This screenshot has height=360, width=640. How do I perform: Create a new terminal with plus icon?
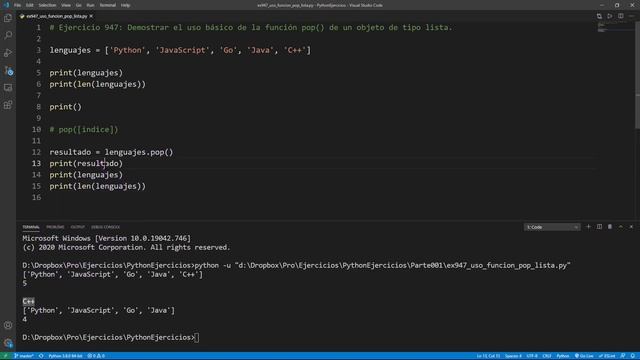[x=588, y=227]
